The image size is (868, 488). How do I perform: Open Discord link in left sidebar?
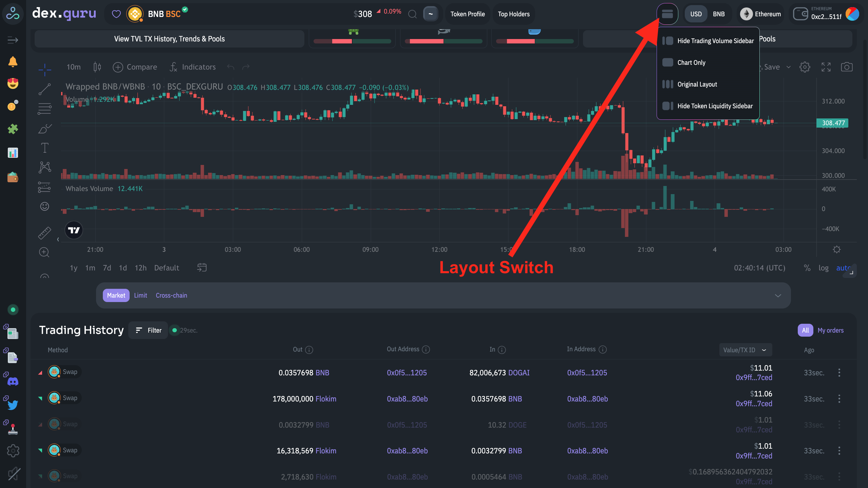13,381
